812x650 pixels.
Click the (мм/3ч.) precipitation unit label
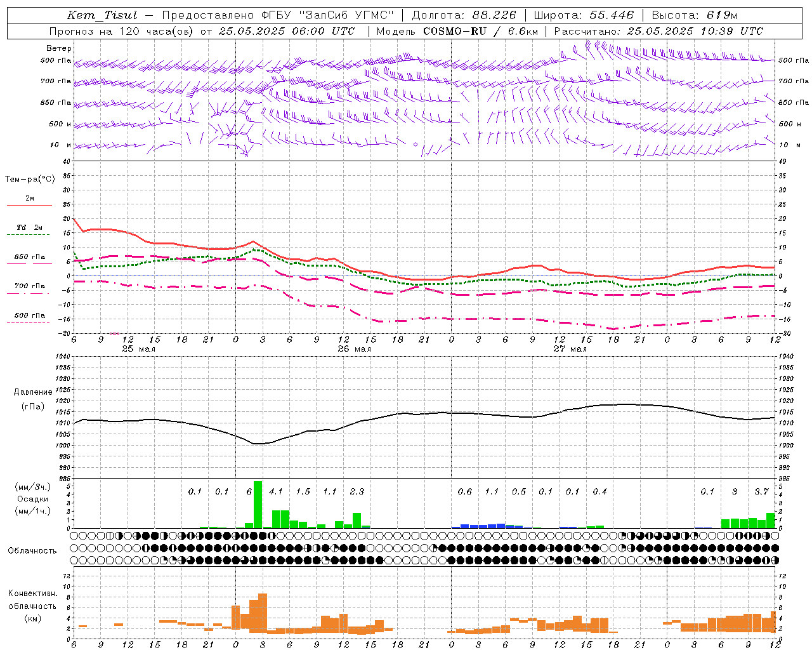coord(32,487)
